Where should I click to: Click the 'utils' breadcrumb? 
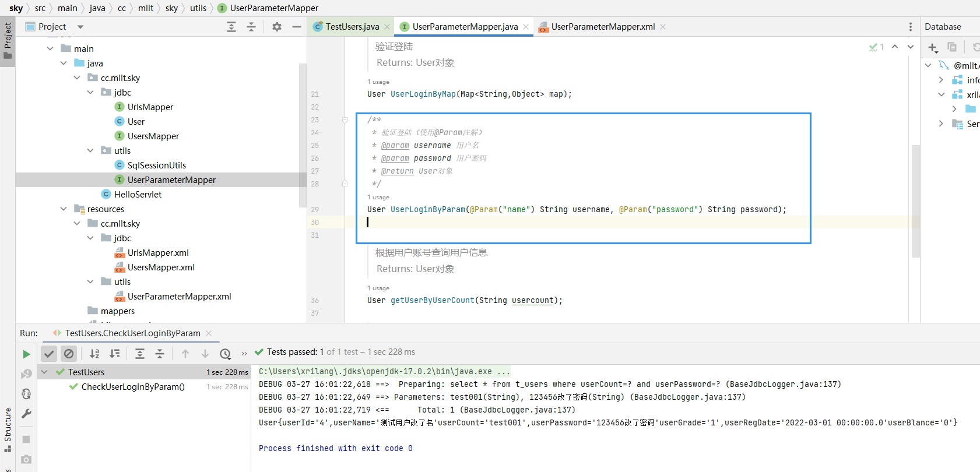pos(198,8)
